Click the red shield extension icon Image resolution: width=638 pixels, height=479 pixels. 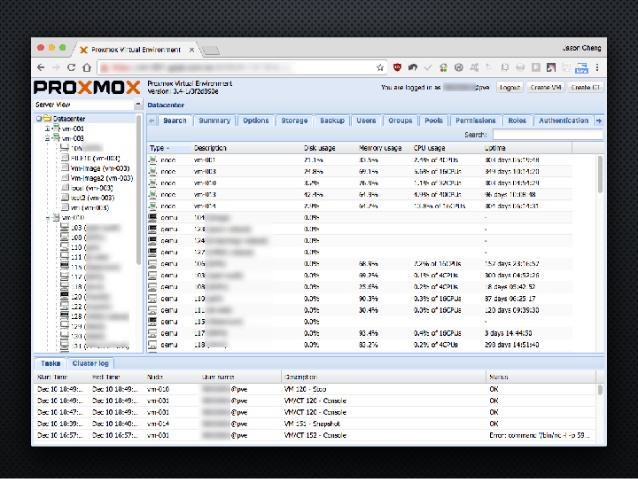[x=397, y=68]
